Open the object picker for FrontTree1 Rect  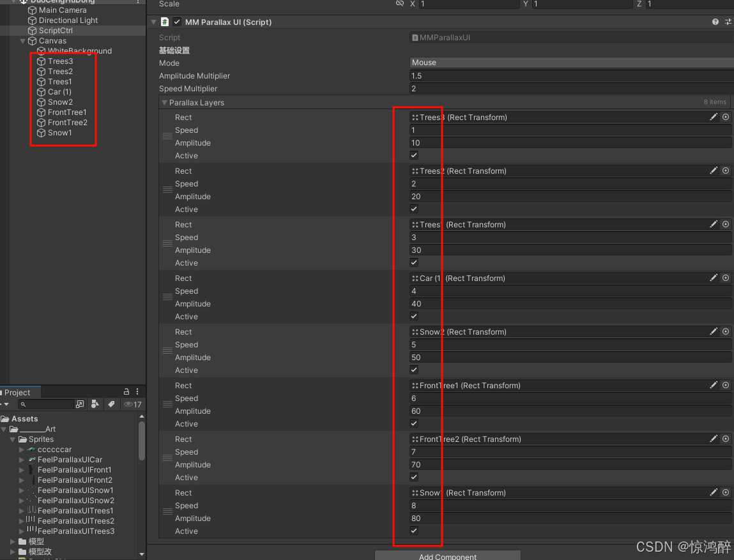tap(726, 385)
